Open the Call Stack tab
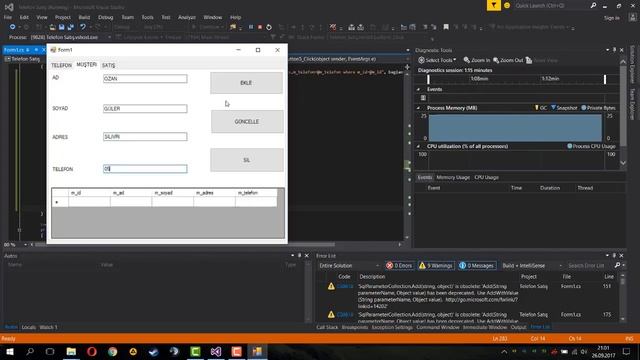The width and height of the screenshot is (640, 360). [327, 327]
